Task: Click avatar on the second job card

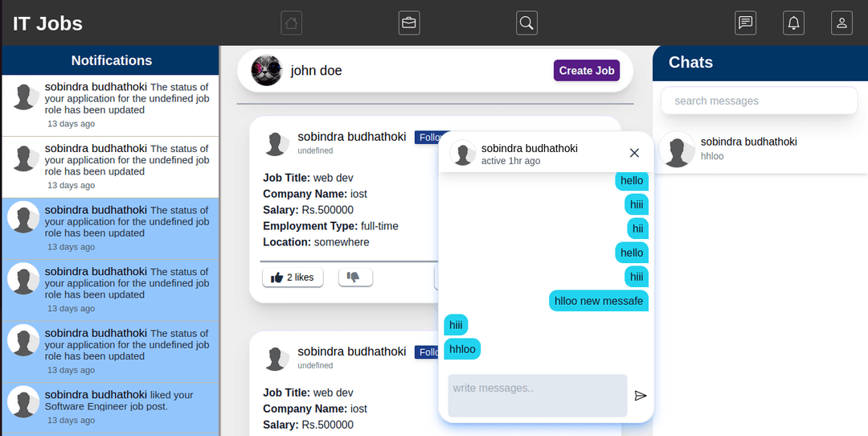Action: click(x=276, y=359)
